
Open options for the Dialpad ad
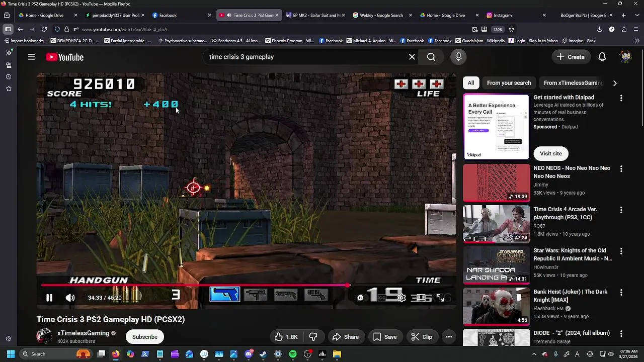621,98
